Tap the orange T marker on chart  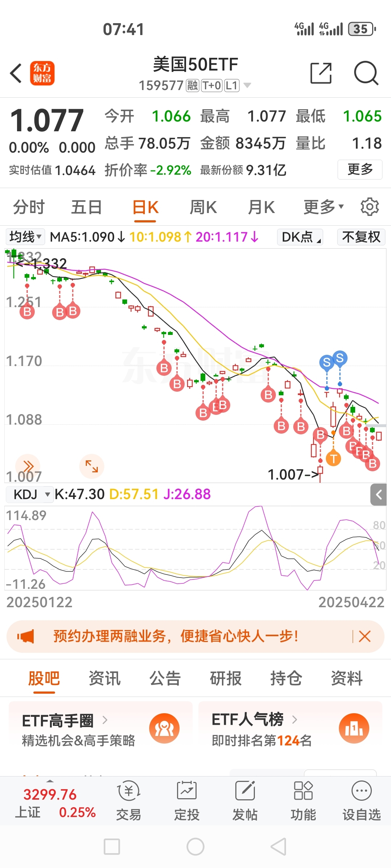[x=333, y=459]
